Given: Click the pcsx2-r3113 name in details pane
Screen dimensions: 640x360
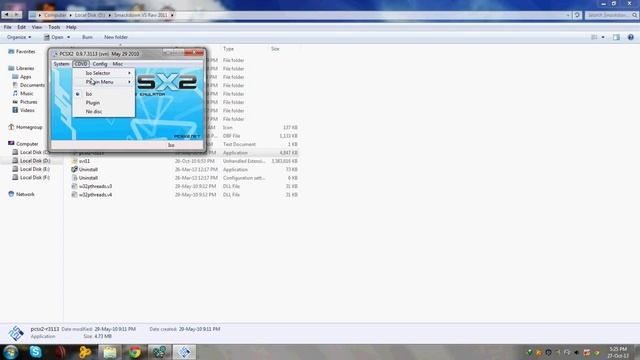Looking at the screenshot, I should 45,329.
